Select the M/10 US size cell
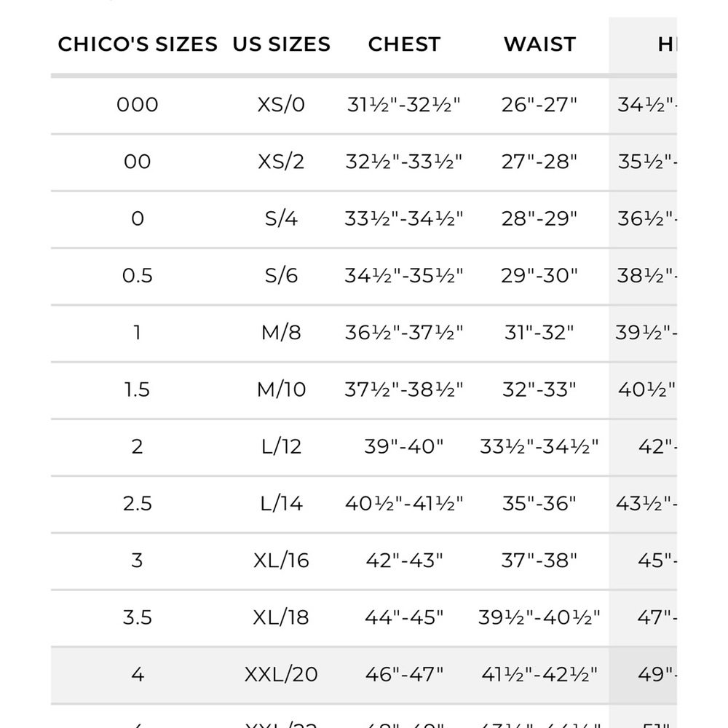Screen dimensions: 728x728 [281, 389]
